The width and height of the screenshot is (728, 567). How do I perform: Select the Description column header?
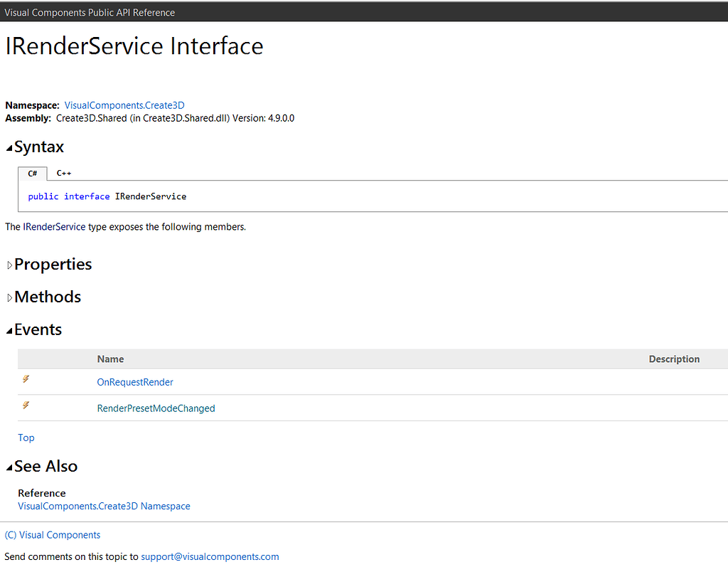[x=674, y=359]
